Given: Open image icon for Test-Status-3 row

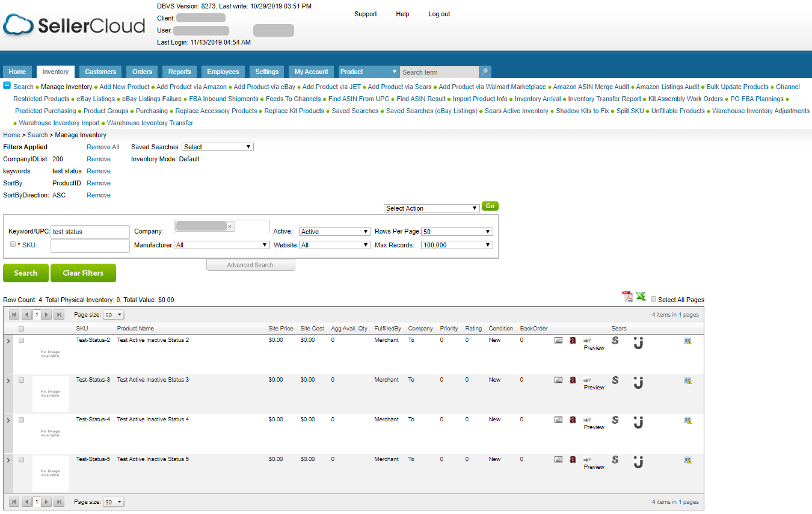Looking at the screenshot, I should [558, 380].
